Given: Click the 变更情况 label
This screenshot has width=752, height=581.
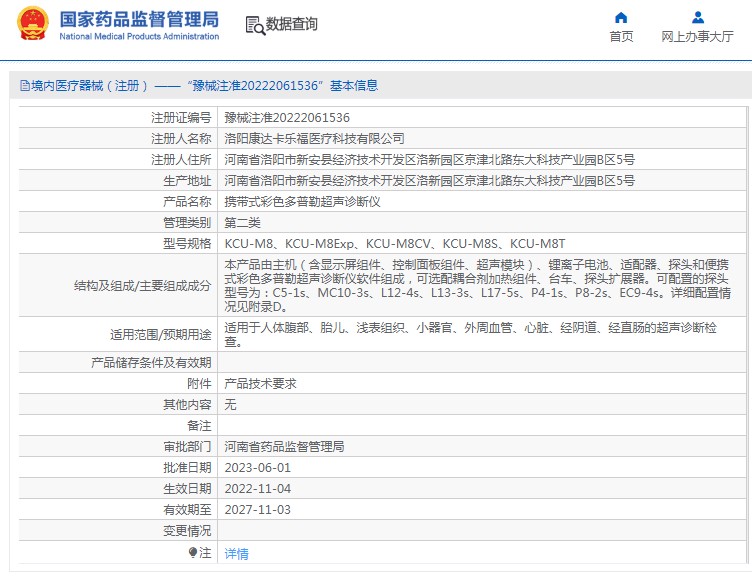Looking at the screenshot, I should pyautogui.click(x=187, y=531).
